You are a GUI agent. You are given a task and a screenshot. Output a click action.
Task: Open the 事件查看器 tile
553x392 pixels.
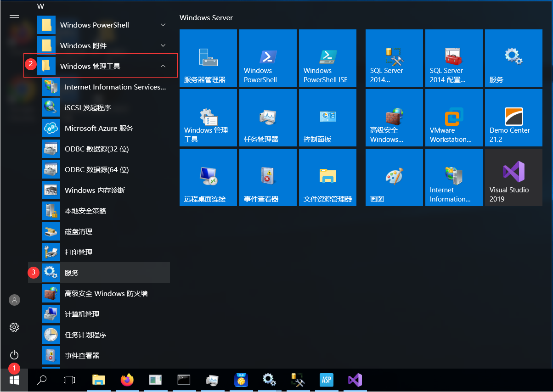coord(268,177)
